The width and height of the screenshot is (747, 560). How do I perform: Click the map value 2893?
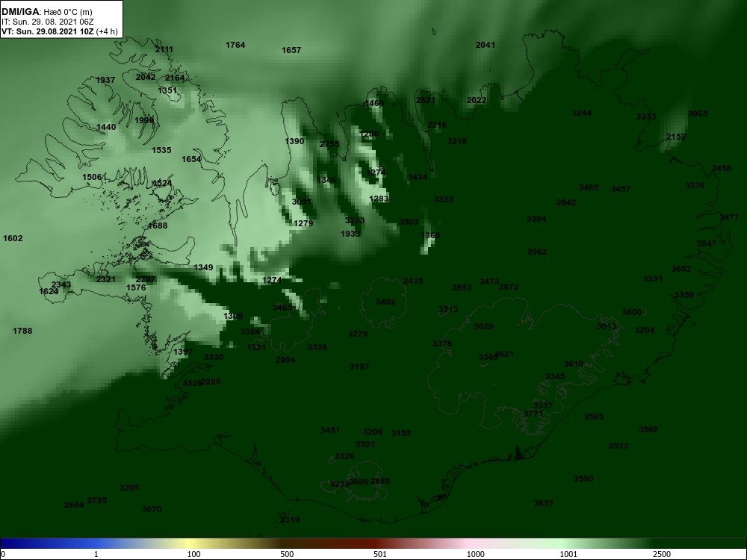[462, 287]
